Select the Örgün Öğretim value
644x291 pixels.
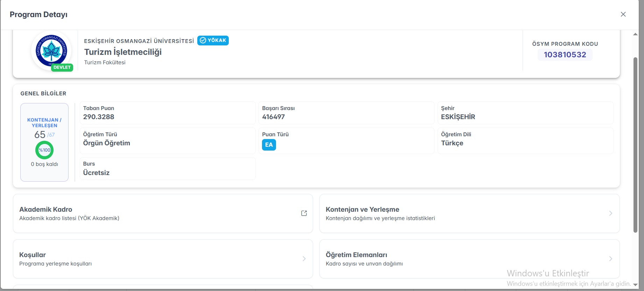click(x=107, y=143)
